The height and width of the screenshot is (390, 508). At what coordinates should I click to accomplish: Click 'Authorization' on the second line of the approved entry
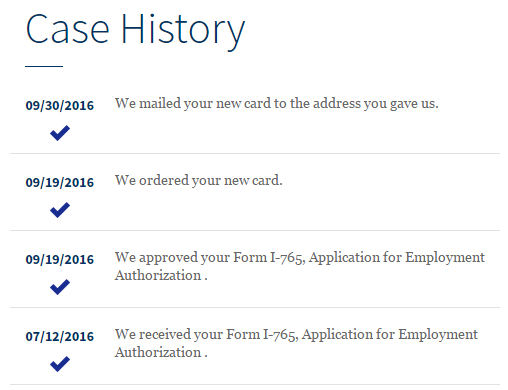tap(158, 276)
